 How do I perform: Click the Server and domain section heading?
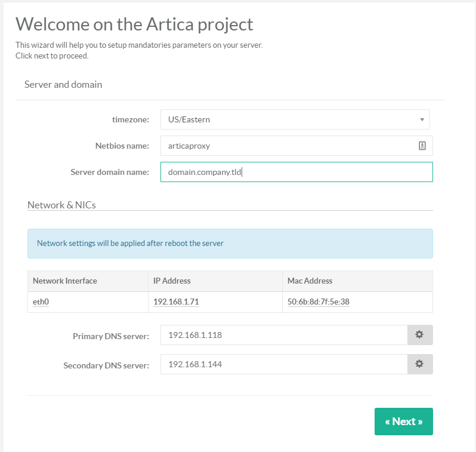(x=63, y=85)
